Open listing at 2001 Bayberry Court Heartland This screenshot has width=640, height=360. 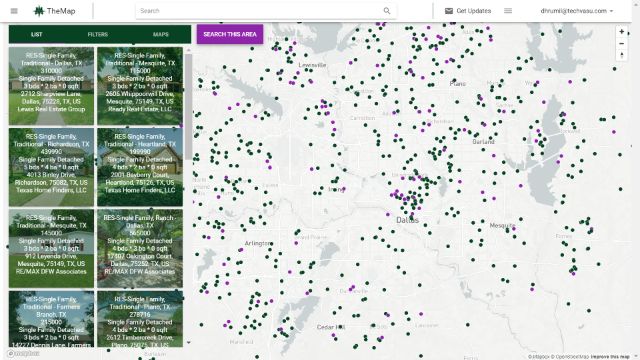click(x=140, y=167)
